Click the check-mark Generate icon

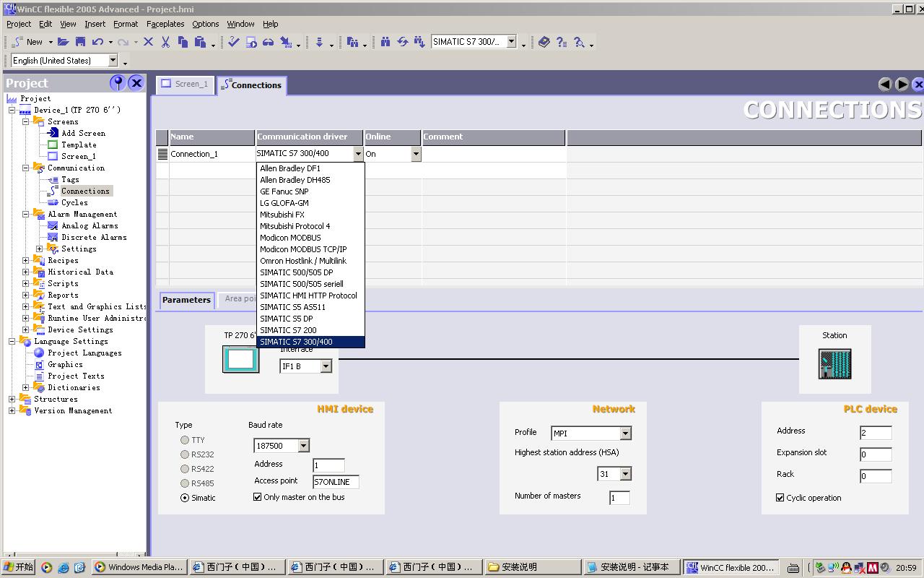point(233,43)
